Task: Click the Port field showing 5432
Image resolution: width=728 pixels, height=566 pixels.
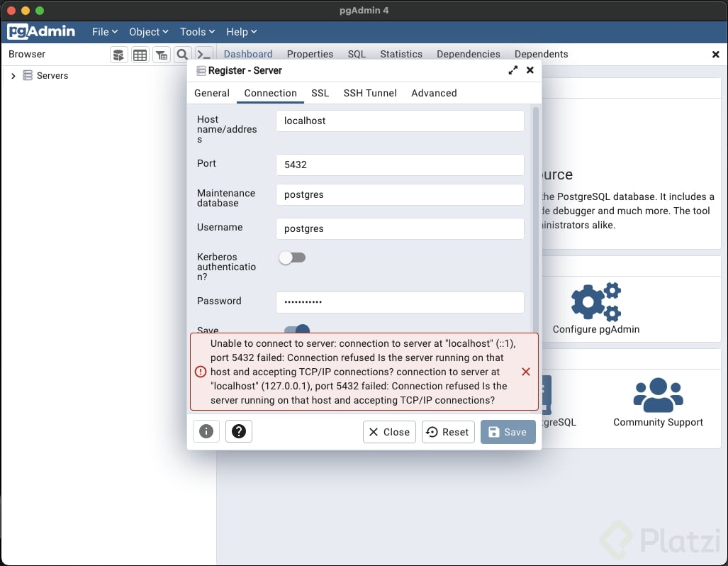Action: point(400,165)
